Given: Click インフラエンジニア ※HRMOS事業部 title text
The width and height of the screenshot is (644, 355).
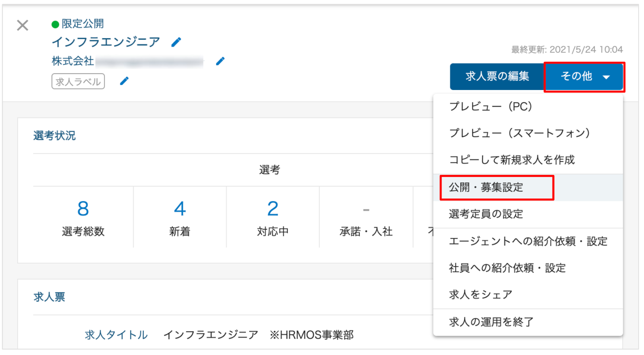Looking at the screenshot, I should pyautogui.click(x=258, y=335).
